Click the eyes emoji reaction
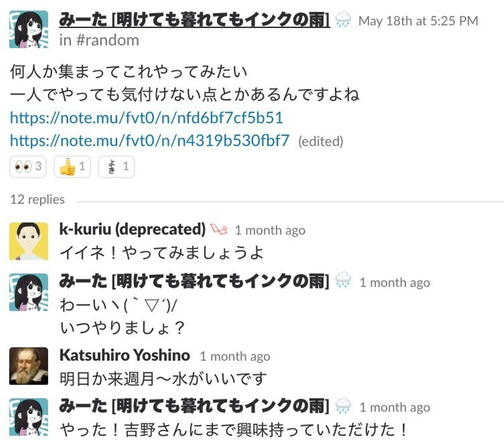The image size is (504, 444). 28,166
